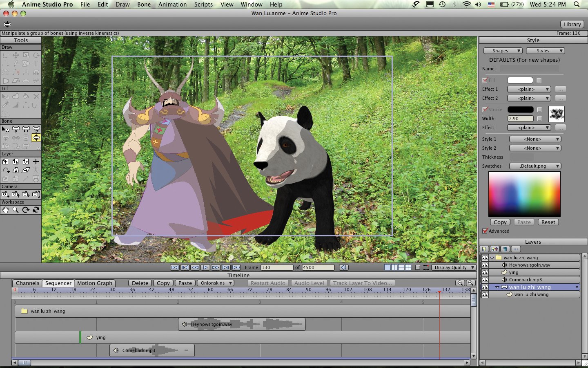Click the Library button
Viewport: 588px width, 368px height.
point(572,24)
